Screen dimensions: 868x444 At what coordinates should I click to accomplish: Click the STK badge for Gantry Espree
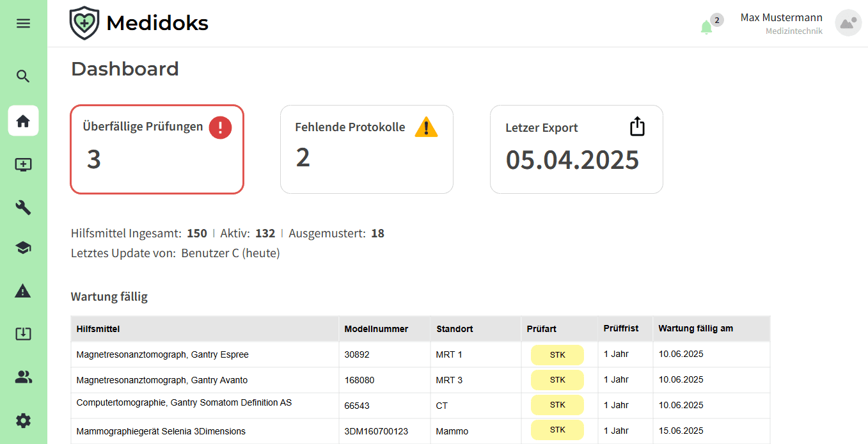[x=557, y=354]
